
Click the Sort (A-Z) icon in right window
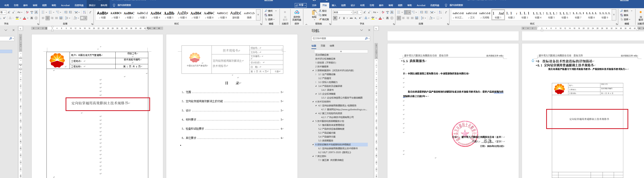440,12
